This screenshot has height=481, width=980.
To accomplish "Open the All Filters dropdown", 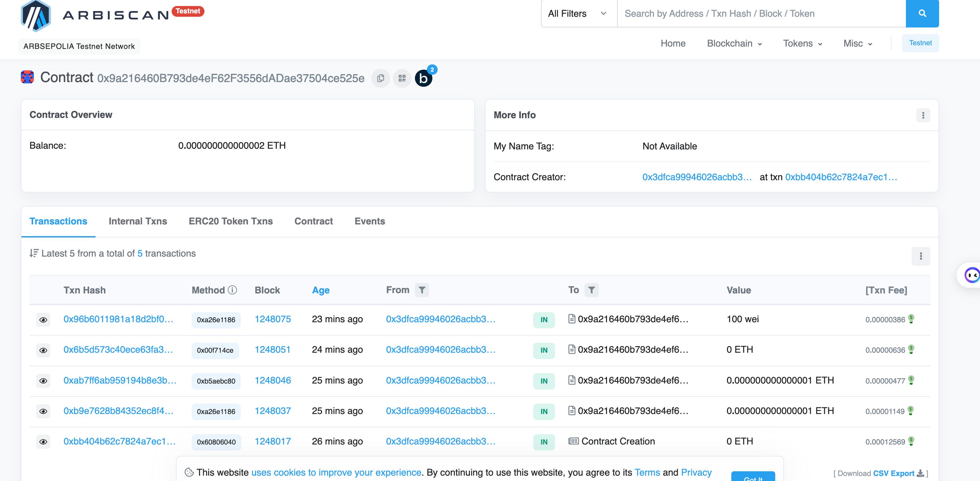I will (578, 14).
